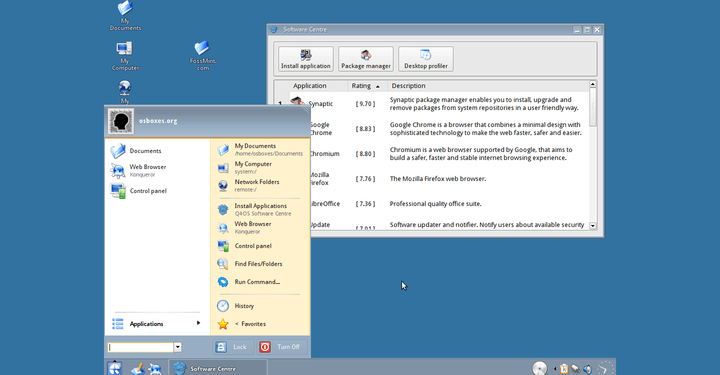
Task: Open FossMint.com desktop folder icon
Action: (202, 56)
